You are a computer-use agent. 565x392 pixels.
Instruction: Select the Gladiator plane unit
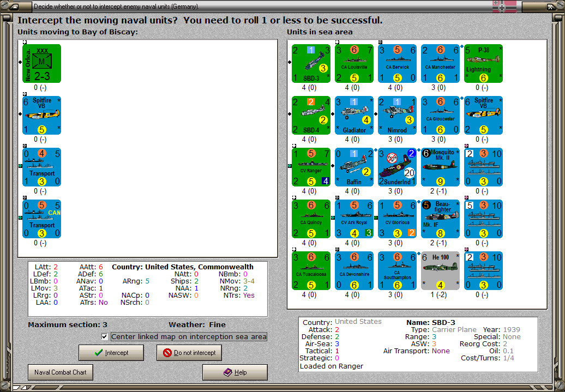point(354,115)
